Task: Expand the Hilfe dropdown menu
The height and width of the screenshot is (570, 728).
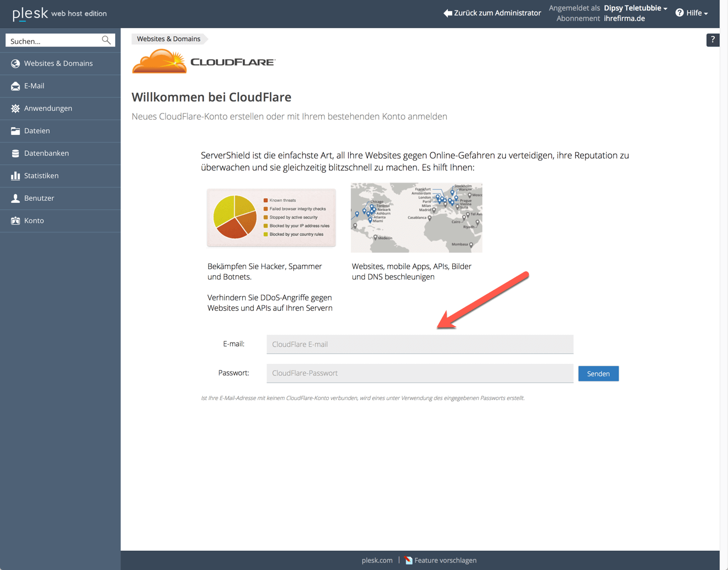Action: 692,13
